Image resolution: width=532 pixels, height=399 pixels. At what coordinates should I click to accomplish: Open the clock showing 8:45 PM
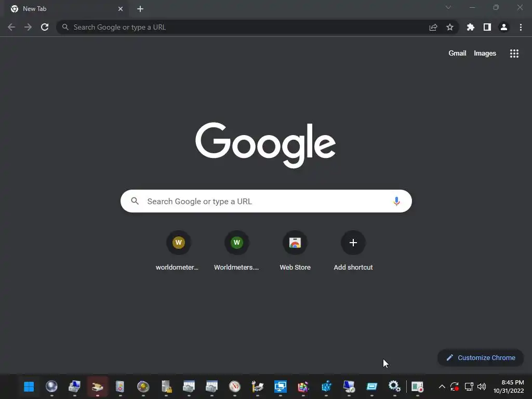coord(509,387)
